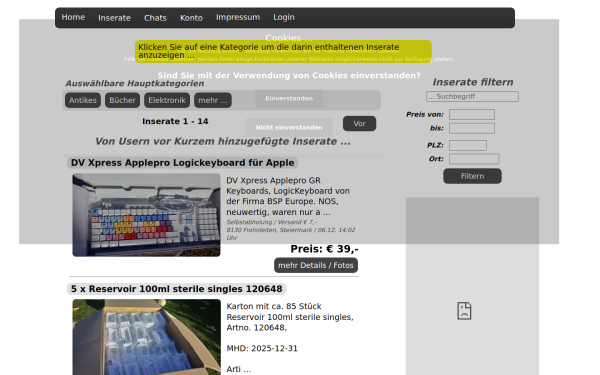Click the PLZ input field
The width and height of the screenshot is (600, 375).
468,145
